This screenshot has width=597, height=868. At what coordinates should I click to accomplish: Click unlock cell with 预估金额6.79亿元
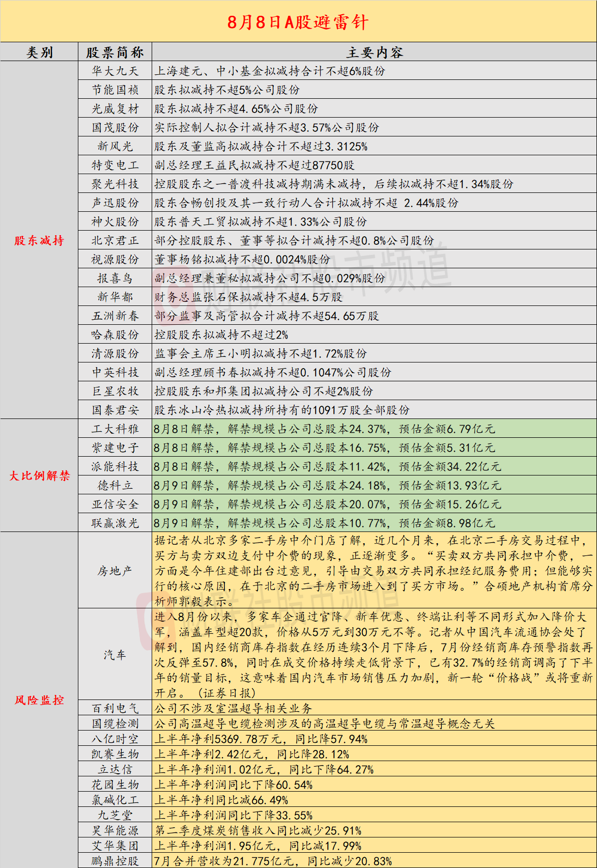pos(374,429)
